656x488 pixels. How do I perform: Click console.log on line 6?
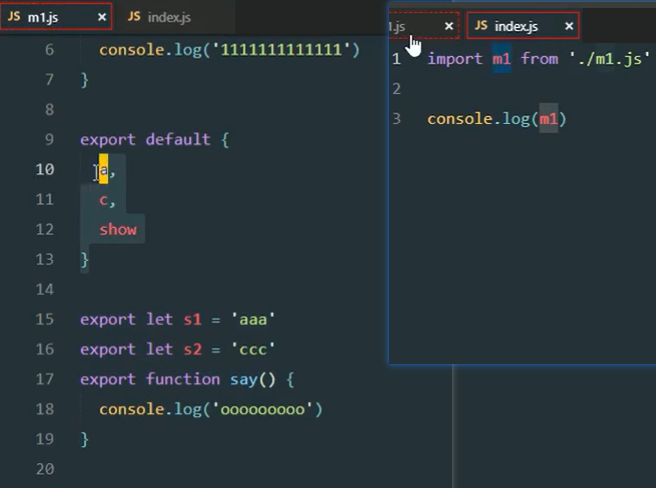(x=150, y=50)
